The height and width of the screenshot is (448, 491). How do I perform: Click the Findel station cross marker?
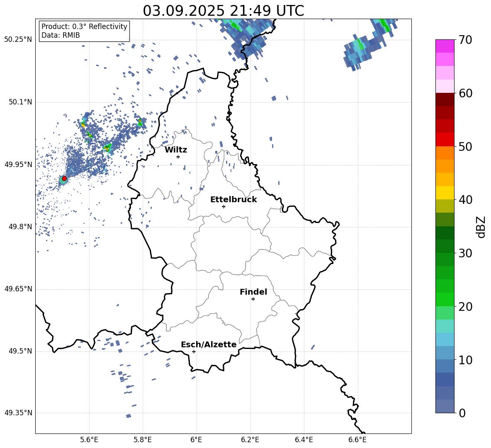pos(253,299)
